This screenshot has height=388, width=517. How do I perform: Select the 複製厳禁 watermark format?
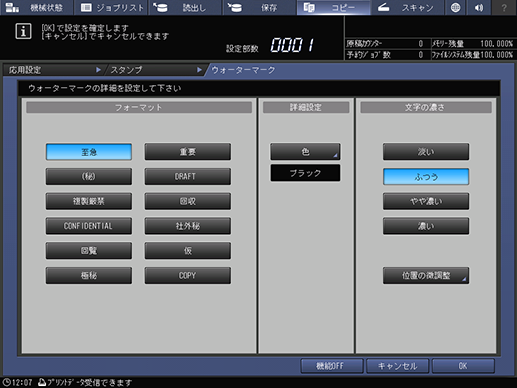pos(89,201)
